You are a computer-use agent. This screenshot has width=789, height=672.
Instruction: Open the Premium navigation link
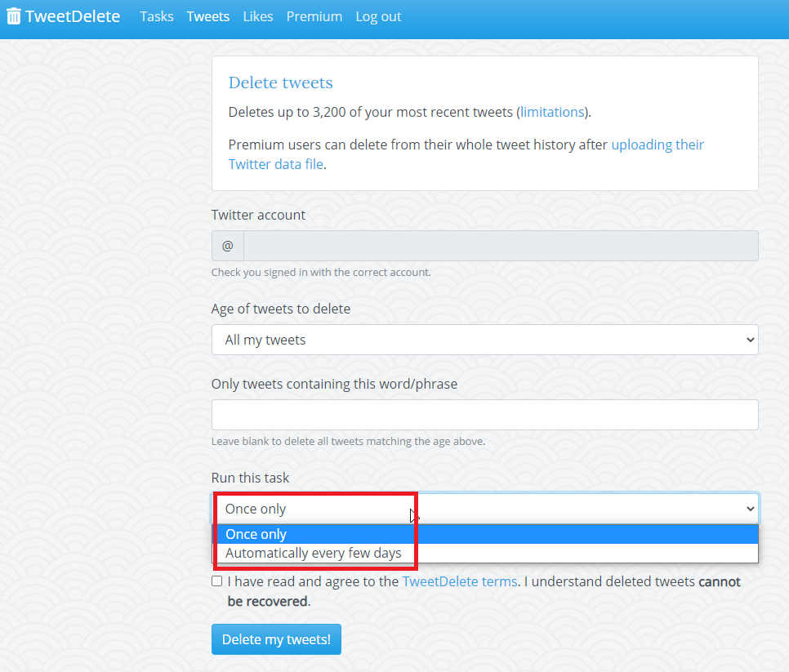pyautogui.click(x=314, y=16)
